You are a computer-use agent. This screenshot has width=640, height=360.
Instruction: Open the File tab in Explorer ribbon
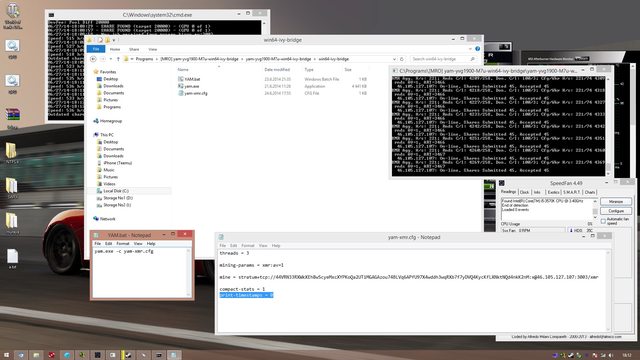pos(96,49)
